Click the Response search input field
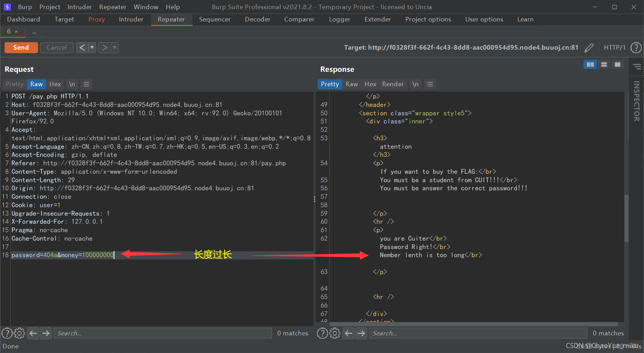 pos(478,333)
